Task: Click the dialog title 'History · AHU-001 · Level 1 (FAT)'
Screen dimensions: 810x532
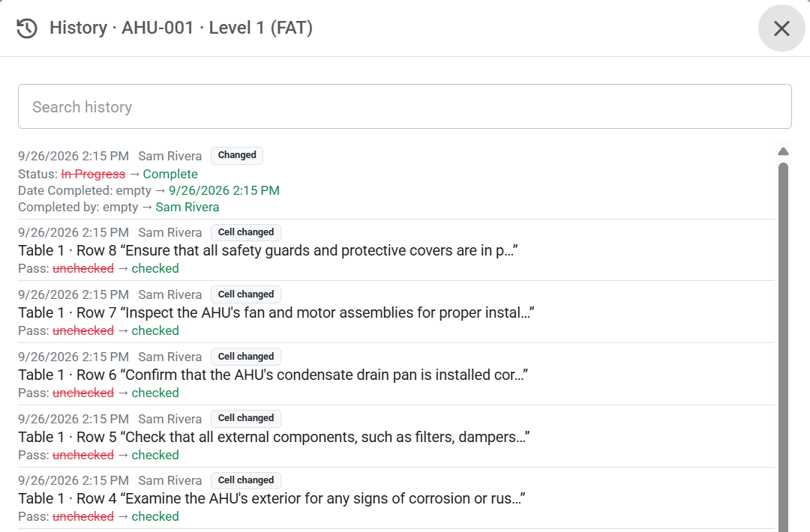Action: coord(181,28)
